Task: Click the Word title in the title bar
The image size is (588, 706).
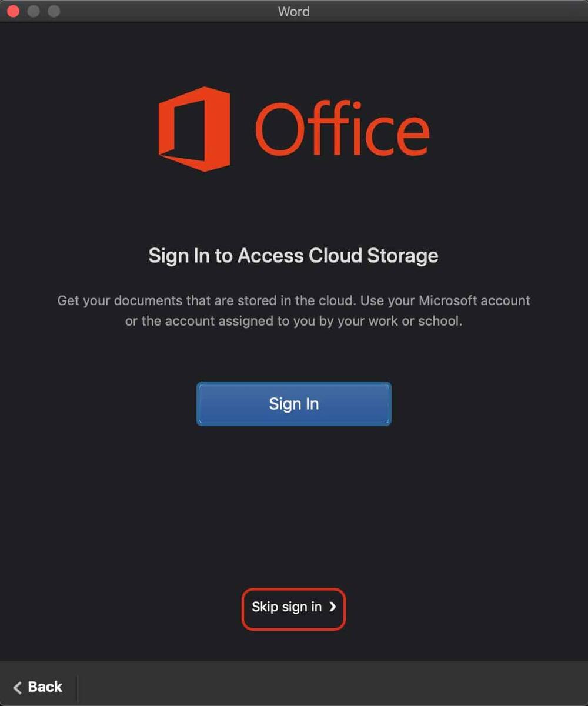Action: [x=293, y=11]
